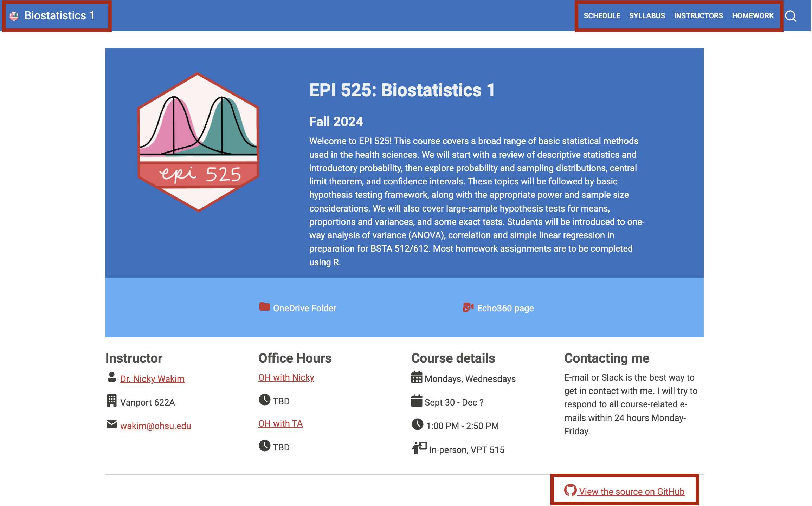Screen dimensions: 812x506
Task: Click the clock icon beside 1:00 PM
Action: click(x=417, y=424)
